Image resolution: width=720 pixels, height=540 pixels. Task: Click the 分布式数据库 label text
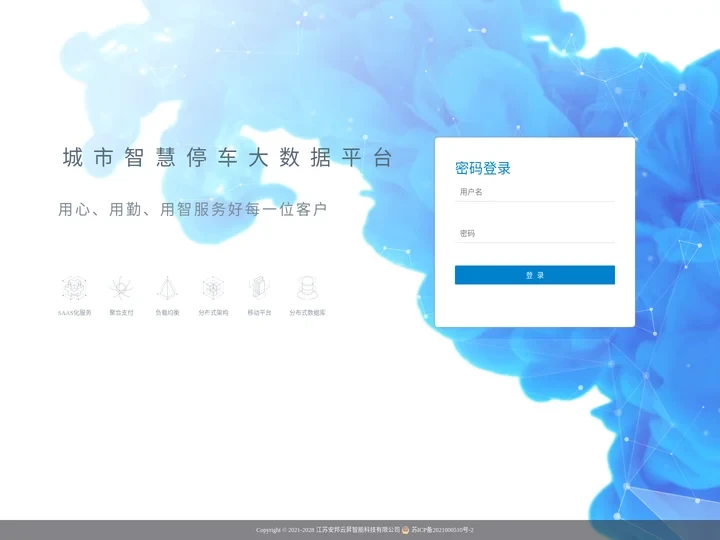tap(307, 313)
